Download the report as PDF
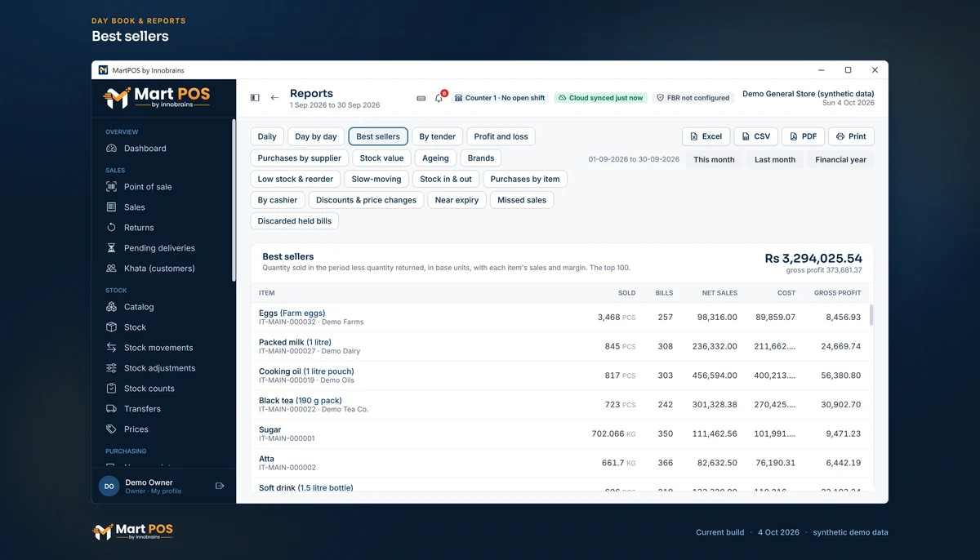The height and width of the screenshot is (560, 980). click(803, 136)
